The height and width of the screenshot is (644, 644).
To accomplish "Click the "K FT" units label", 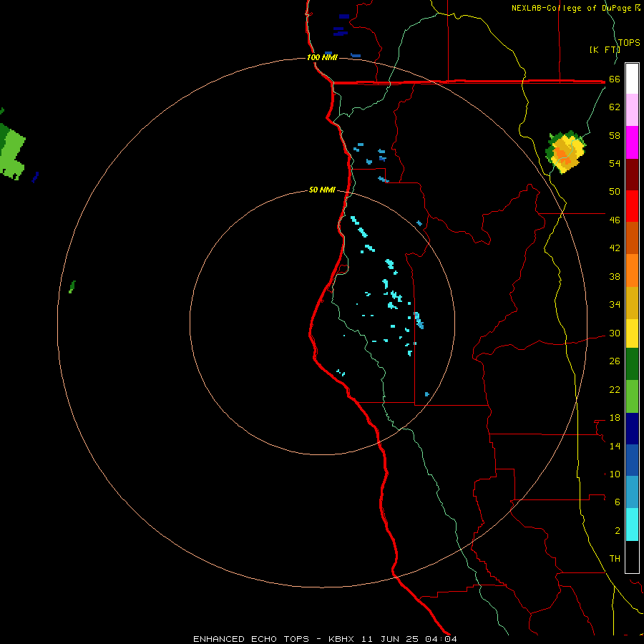I will tap(604, 49).
